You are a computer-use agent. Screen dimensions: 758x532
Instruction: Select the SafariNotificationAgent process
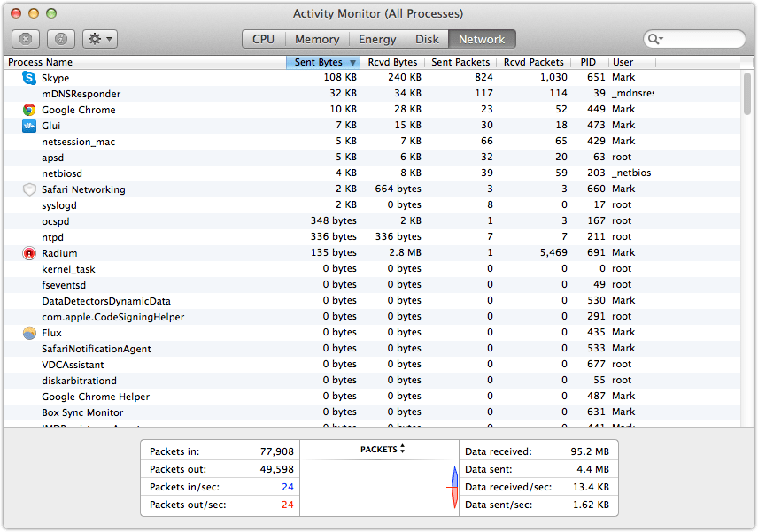(x=372, y=349)
